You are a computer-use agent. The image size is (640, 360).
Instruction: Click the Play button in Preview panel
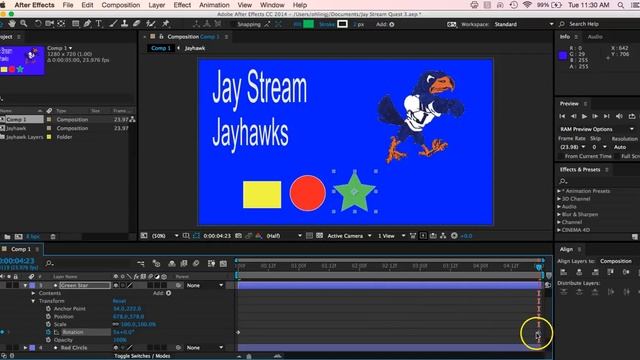tap(584, 116)
